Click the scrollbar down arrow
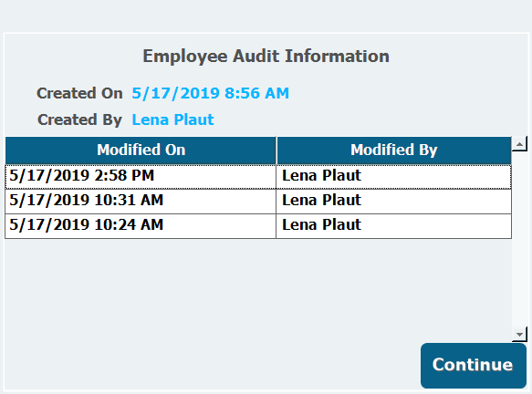Screen dimensions: 532x394 point(519,334)
